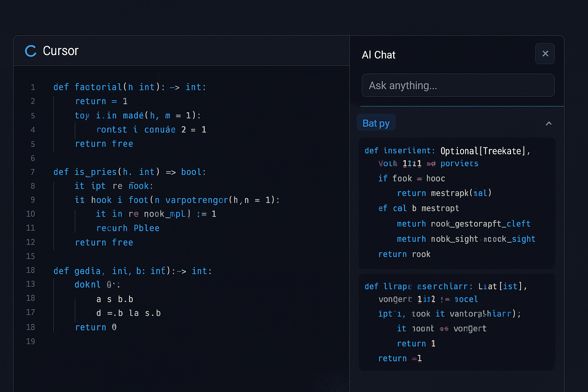Screen dimensions: 588x392
Task: Select the first code snippet in chat
Action: click(457, 202)
